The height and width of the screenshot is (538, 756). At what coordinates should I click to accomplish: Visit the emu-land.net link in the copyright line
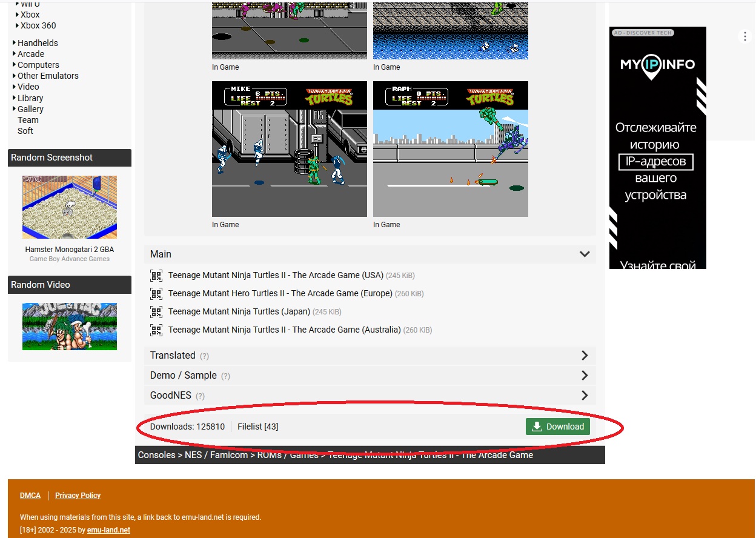pyautogui.click(x=108, y=530)
